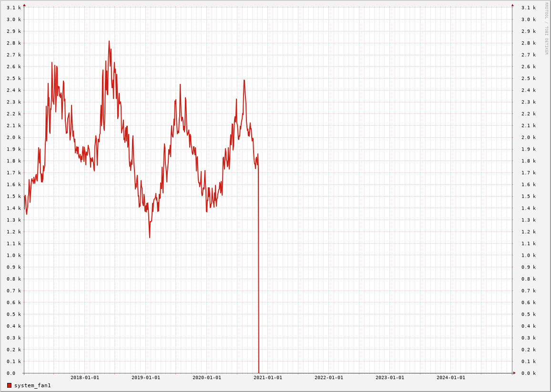Viewport: 551px width, 392px height.
Task: Select the 2018-01-01 x-axis date label
Action: click(x=85, y=378)
